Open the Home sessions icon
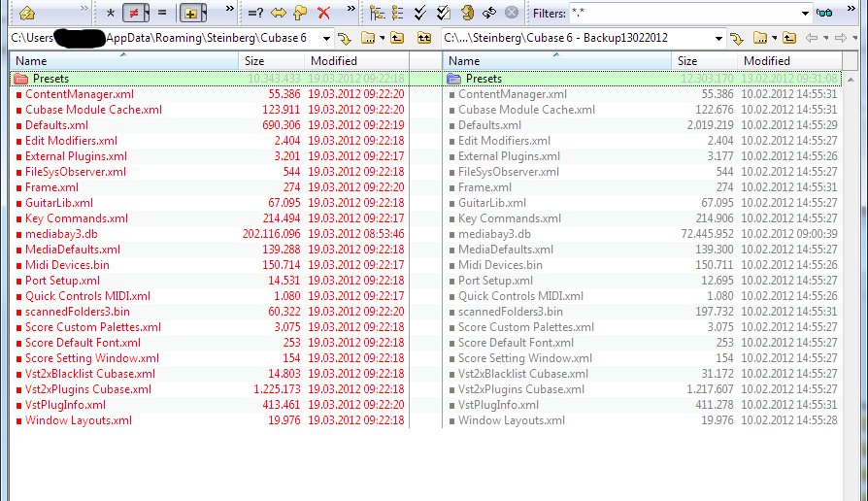Screen dimensions: 868x501 (26, 13)
